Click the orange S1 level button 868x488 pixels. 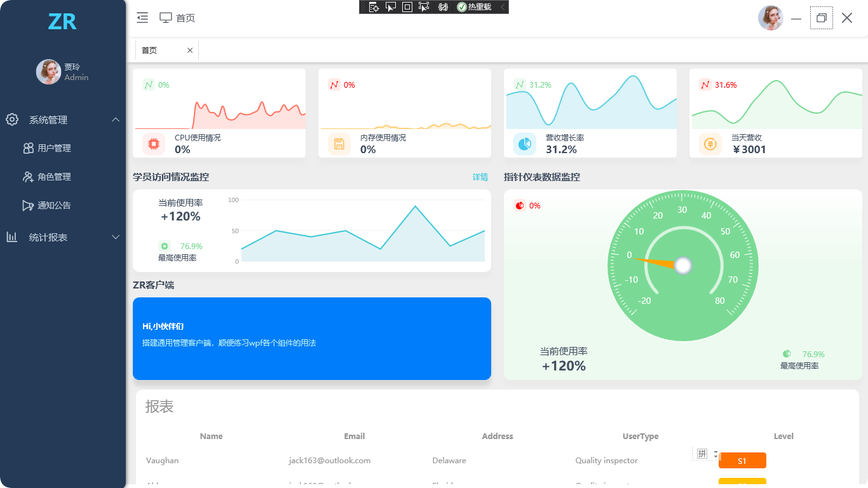pos(742,461)
